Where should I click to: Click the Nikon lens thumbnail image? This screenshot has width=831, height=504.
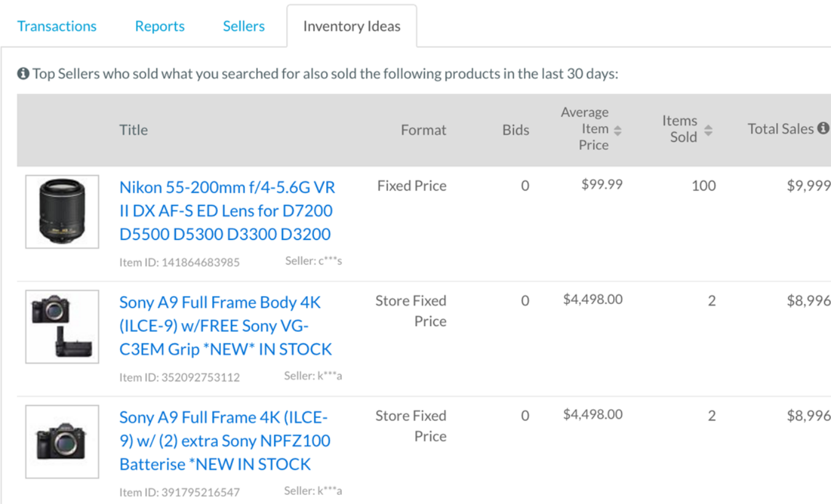pyautogui.click(x=62, y=211)
